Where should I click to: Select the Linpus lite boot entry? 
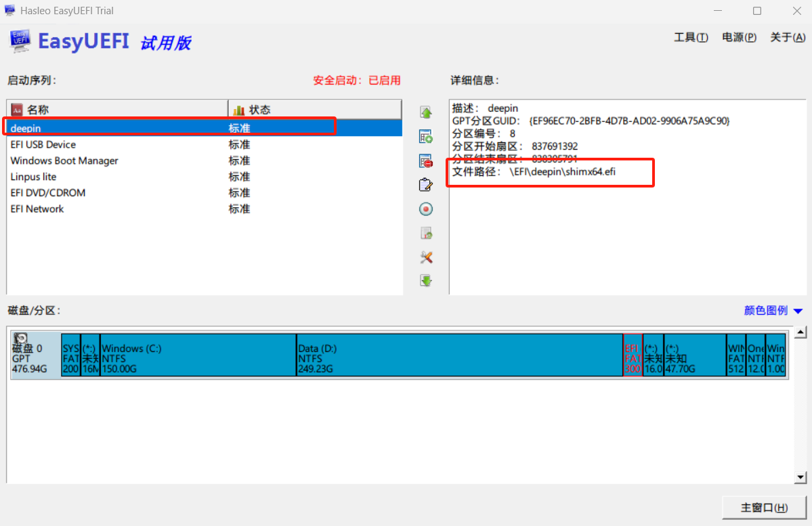click(205, 177)
